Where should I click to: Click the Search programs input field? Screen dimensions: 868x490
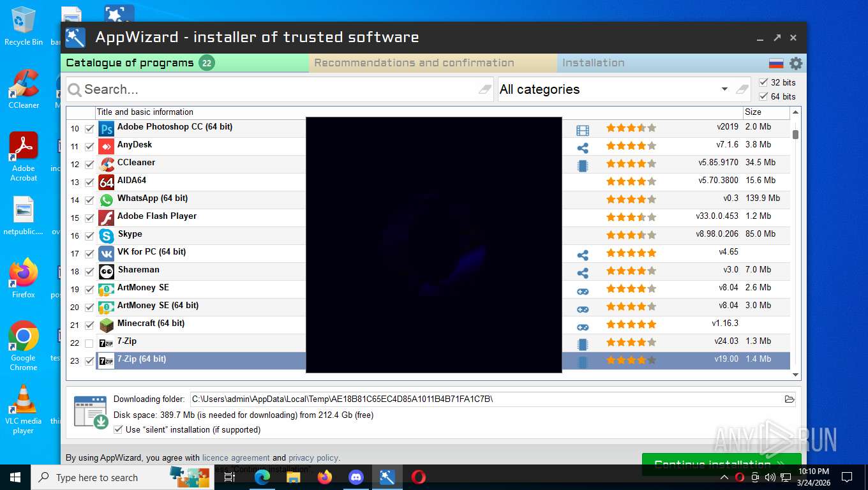click(x=280, y=89)
